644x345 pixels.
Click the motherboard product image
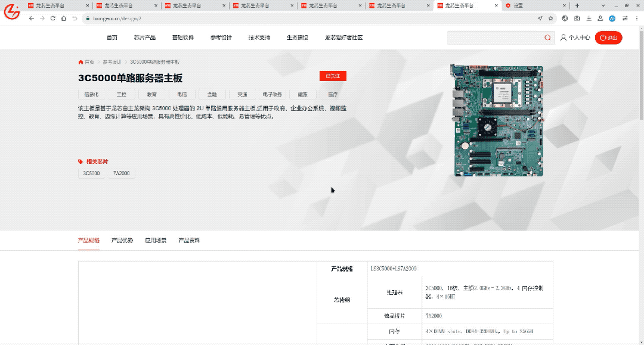coord(497,120)
